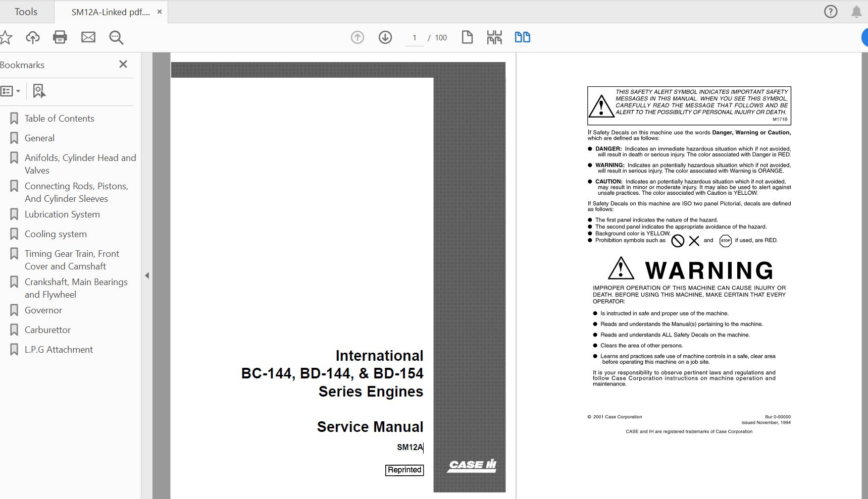Click the single page document icon
This screenshot has height=499, width=868.
click(x=467, y=37)
